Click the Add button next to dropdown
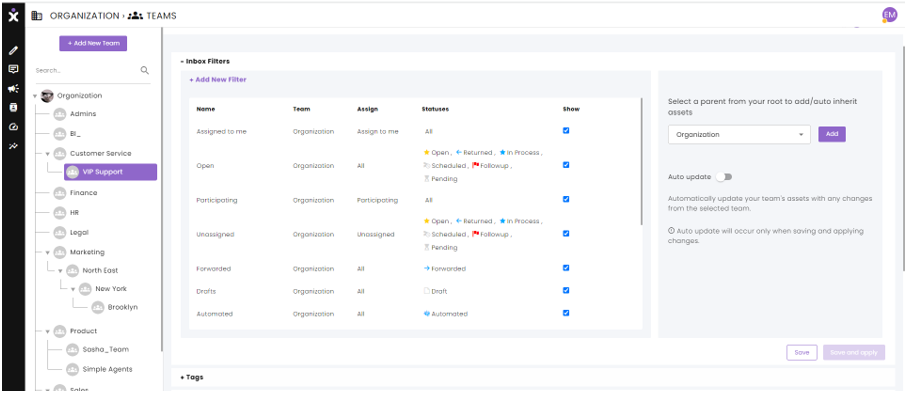The height and width of the screenshot is (396, 911). pos(832,134)
